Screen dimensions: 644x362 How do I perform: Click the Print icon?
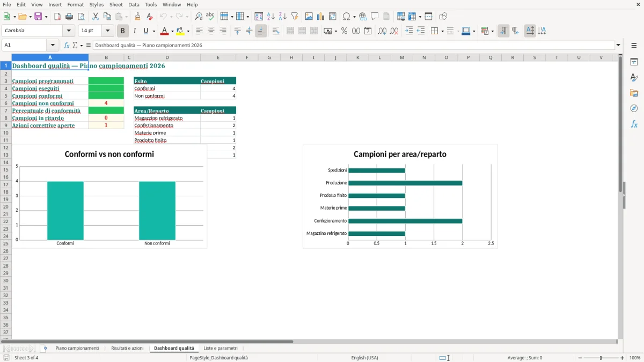(69, 17)
